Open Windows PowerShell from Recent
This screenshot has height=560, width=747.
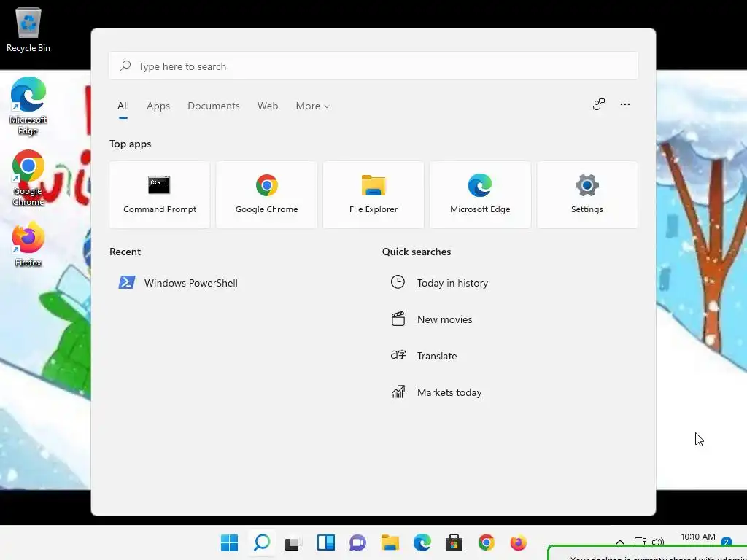[x=178, y=283]
